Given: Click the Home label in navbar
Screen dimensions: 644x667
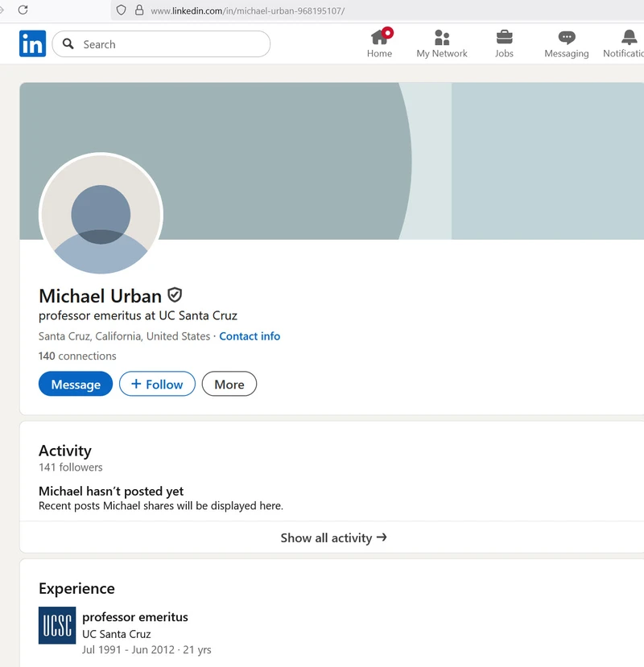Looking at the screenshot, I should pos(379,54).
